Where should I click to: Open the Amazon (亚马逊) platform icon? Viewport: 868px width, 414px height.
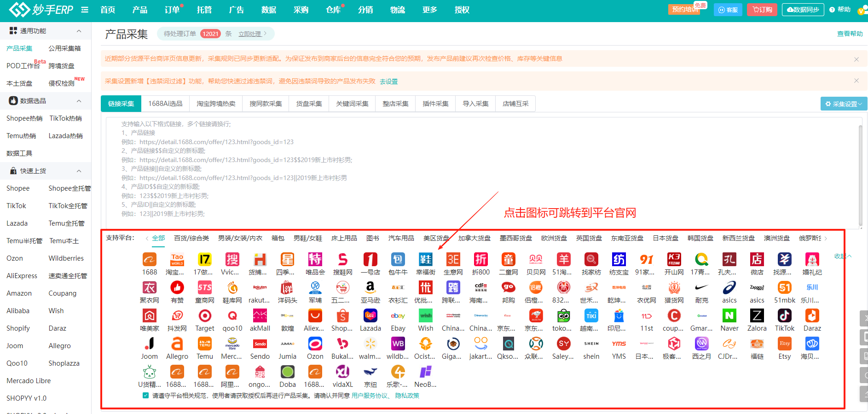point(370,288)
